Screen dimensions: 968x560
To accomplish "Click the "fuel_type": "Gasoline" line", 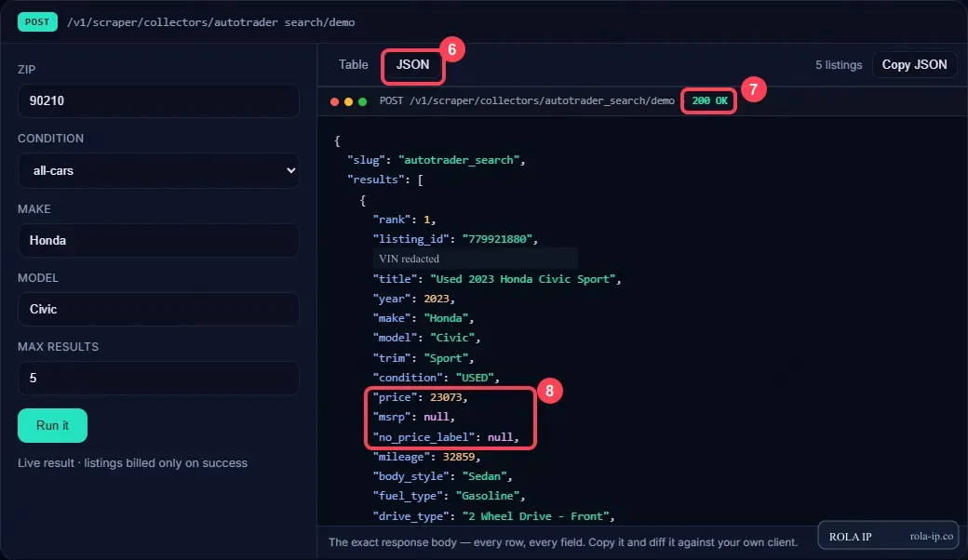I will 449,496.
